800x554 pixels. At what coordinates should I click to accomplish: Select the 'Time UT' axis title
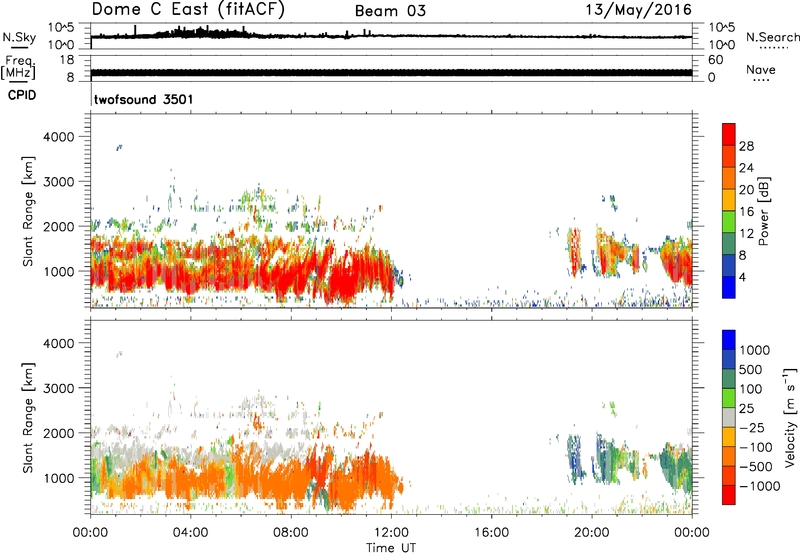pyautogui.click(x=391, y=548)
